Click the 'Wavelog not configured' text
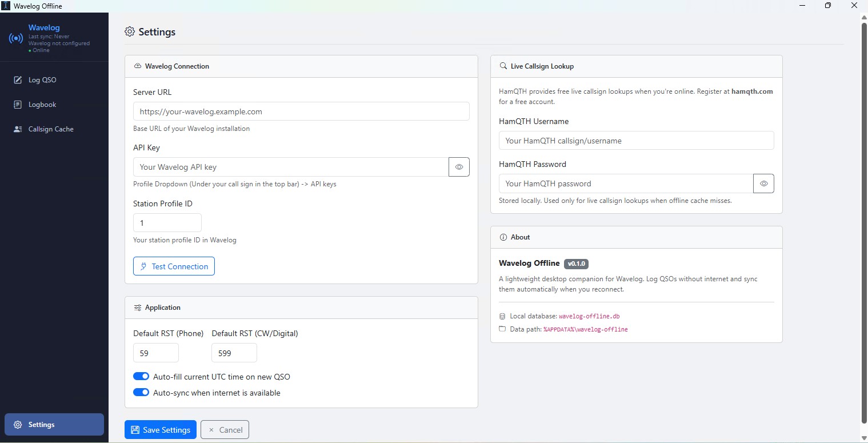The width and height of the screenshot is (868, 443). [59, 43]
